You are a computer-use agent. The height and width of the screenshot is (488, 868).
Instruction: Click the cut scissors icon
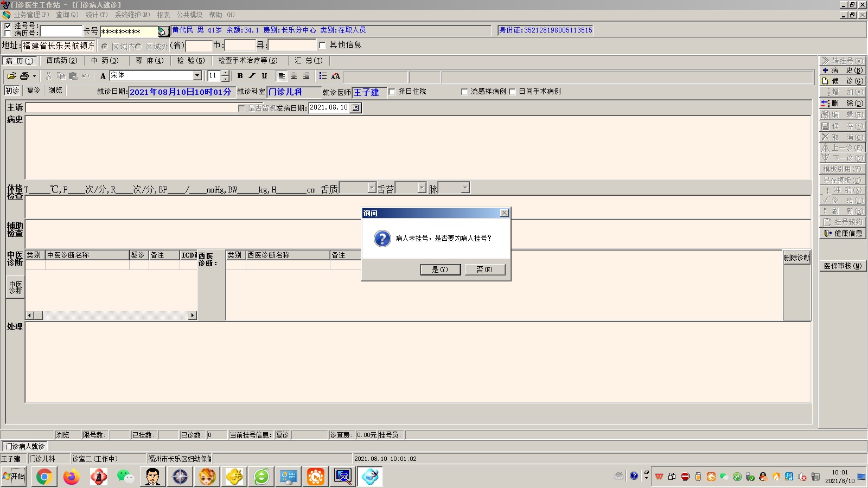click(49, 76)
